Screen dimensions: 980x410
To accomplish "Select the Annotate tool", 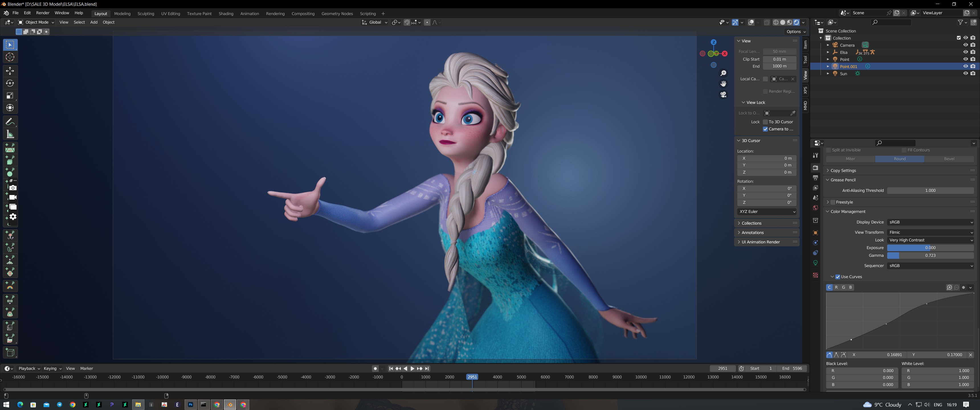I will (x=10, y=122).
